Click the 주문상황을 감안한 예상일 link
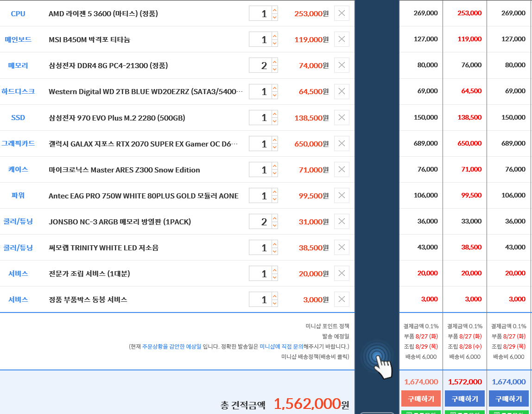This screenshot has height=414, width=532. 171,346
